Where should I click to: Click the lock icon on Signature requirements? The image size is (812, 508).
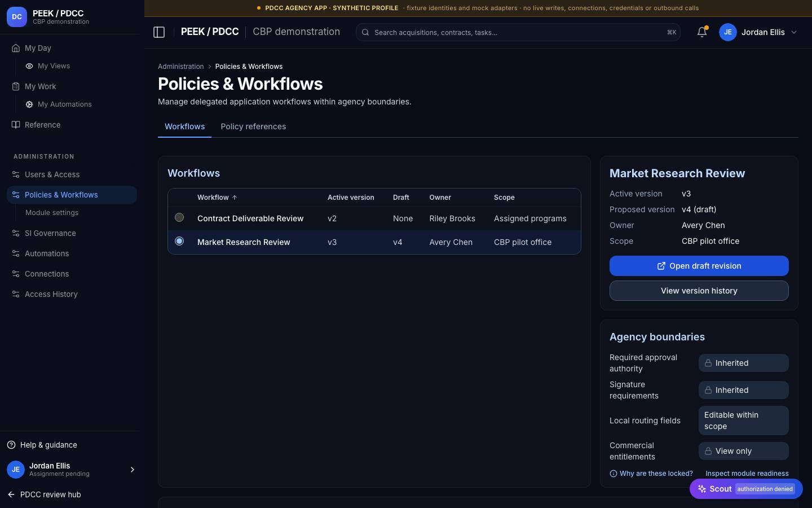click(708, 390)
